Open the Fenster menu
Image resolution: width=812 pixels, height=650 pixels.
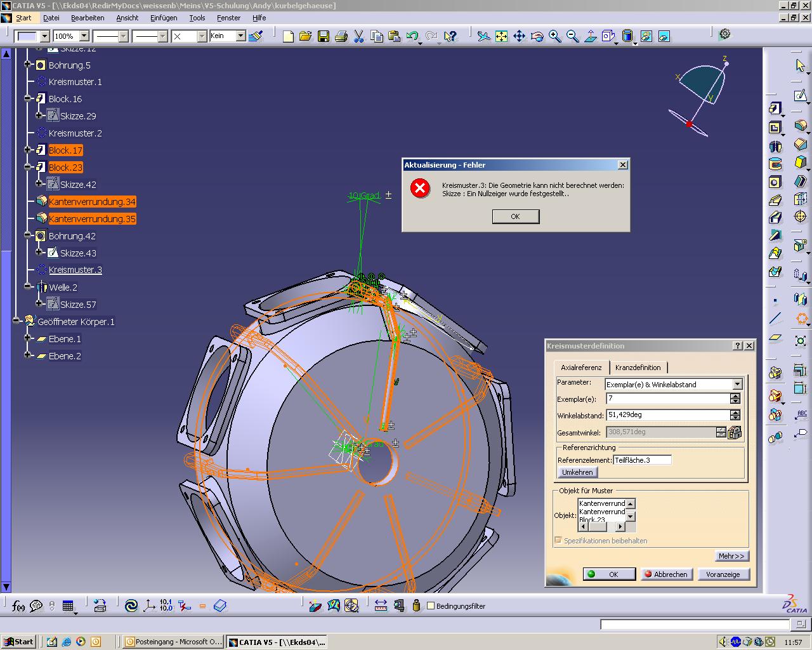point(228,18)
